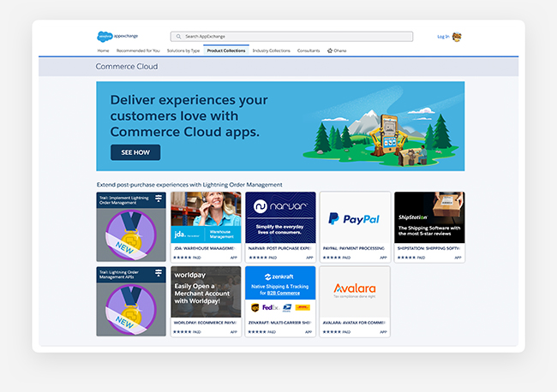Click the Ohana flower icon in the navigation
The image size is (557, 392).
point(330,50)
